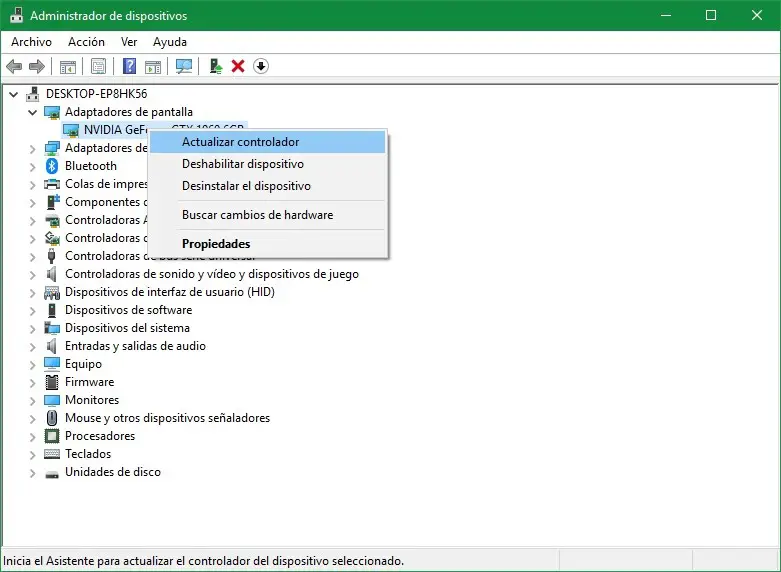This screenshot has width=781, height=572.
Task: Click the Entradas y salidas de audio icon
Action: click(51, 346)
